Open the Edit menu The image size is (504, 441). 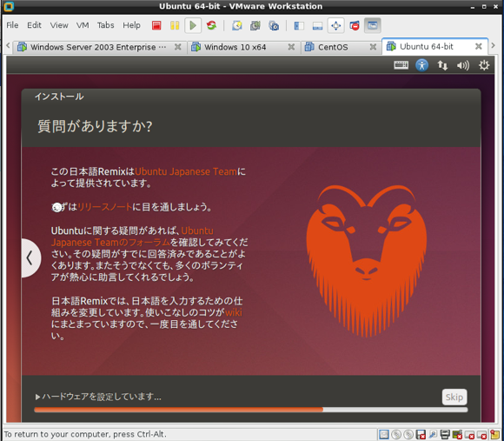click(34, 25)
